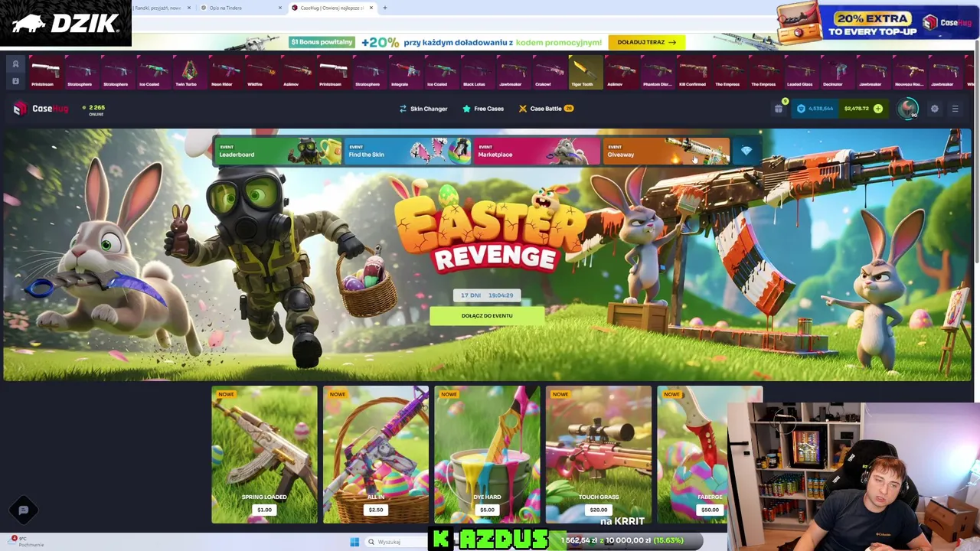Image resolution: width=980 pixels, height=551 pixels.
Task: Click the green plus add-funds button
Action: [878, 109]
